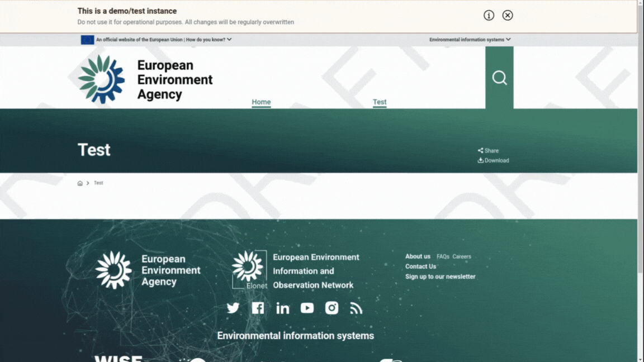Open the info icon in demo banner
Image resolution: width=644 pixels, height=362 pixels.
pyautogui.click(x=489, y=15)
